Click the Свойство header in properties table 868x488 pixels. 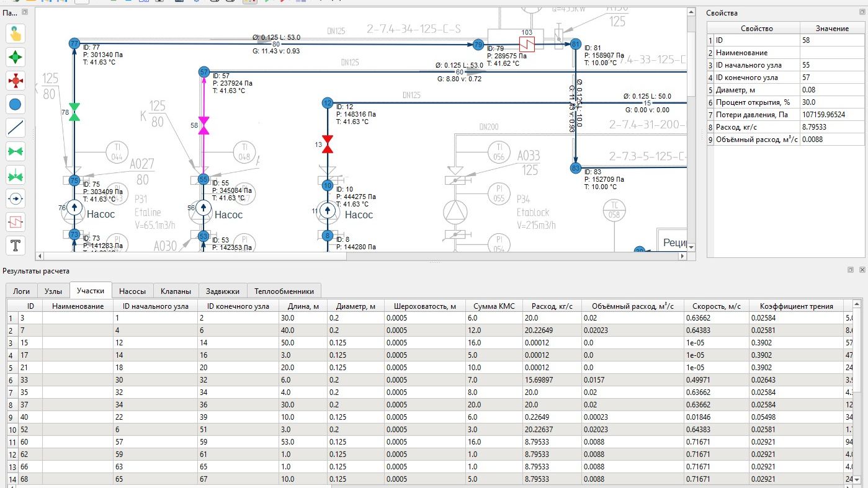pos(756,29)
